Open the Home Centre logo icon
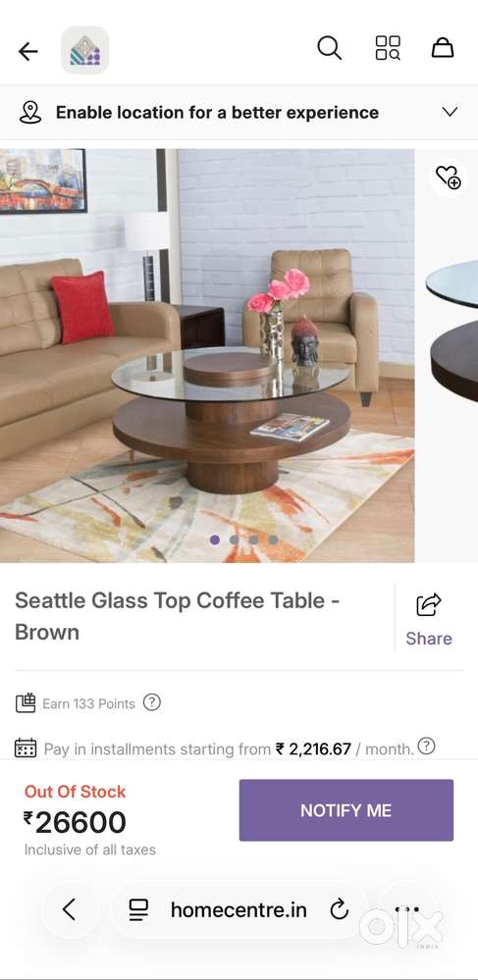The width and height of the screenshot is (478, 980). tap(84, 50)
